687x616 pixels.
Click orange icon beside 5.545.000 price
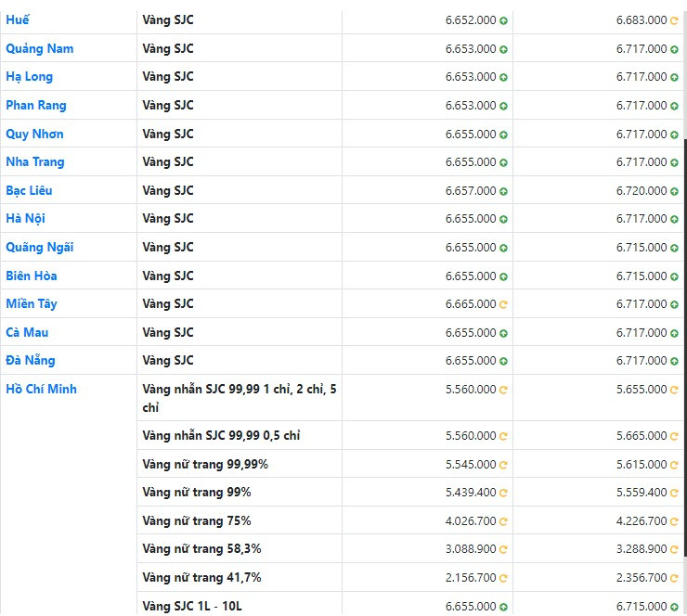point(503,465)
